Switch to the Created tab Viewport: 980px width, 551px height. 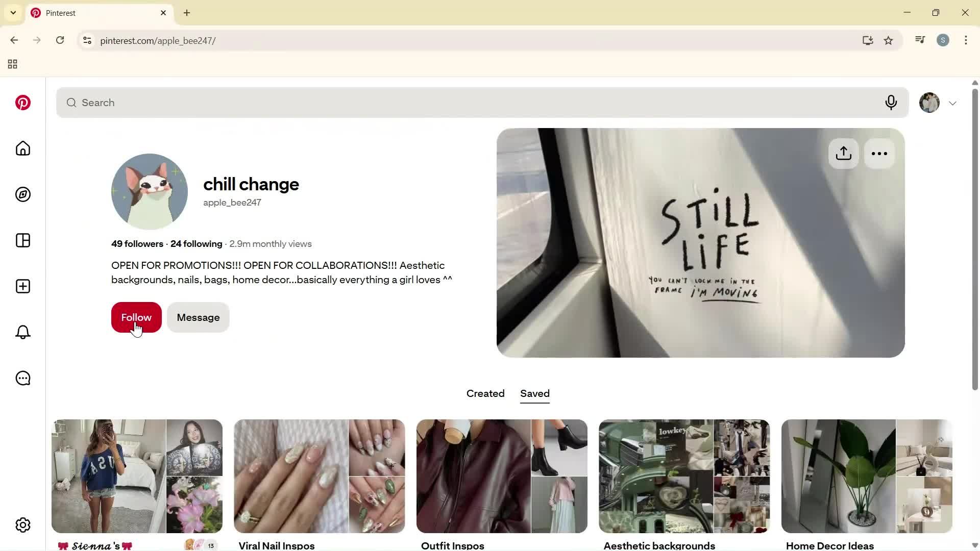point(485,393)
